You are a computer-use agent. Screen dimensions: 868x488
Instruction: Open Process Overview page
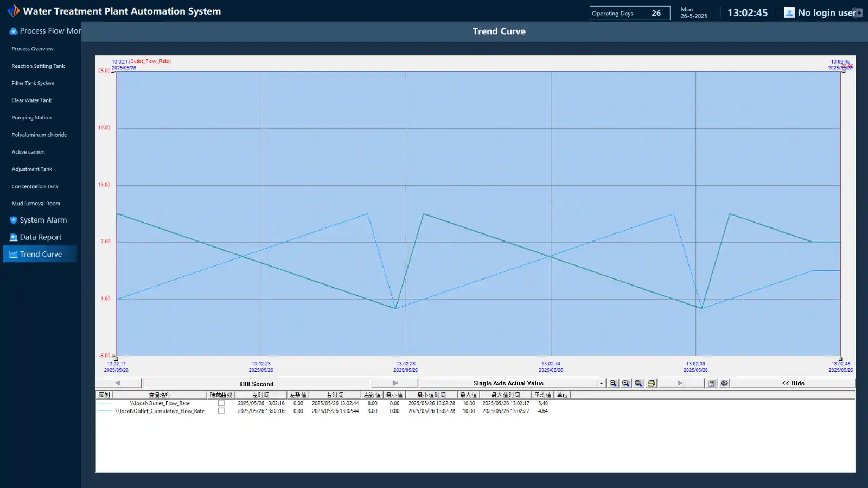point(33,49)
